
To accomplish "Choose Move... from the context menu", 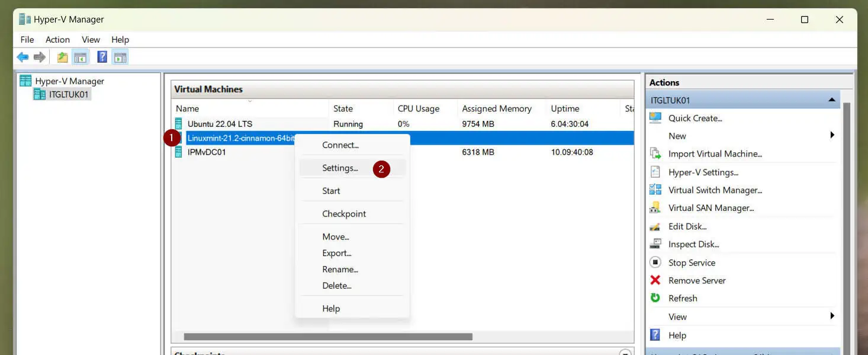I will (x=352, y=237).
